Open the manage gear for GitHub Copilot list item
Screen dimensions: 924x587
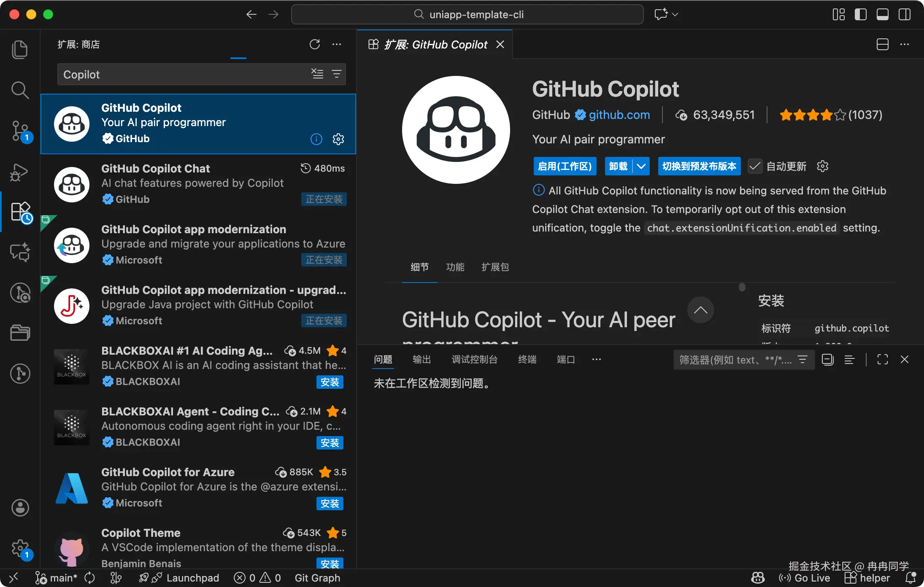[x=338, y=139]
